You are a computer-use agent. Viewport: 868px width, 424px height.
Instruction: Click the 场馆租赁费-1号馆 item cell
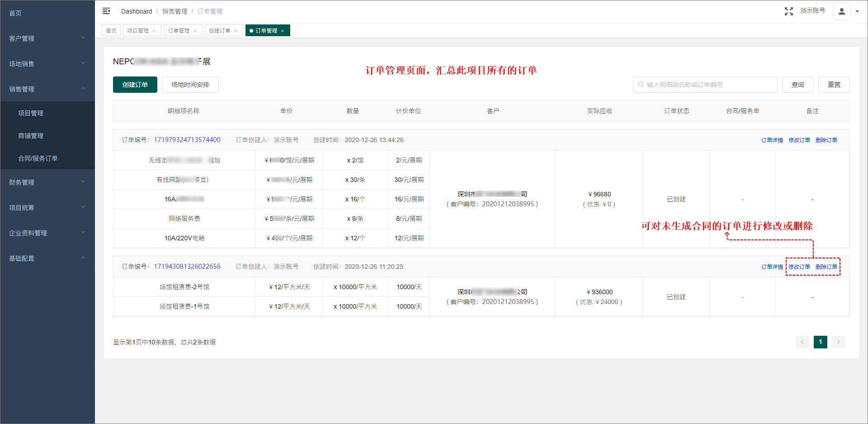[184, 306]
